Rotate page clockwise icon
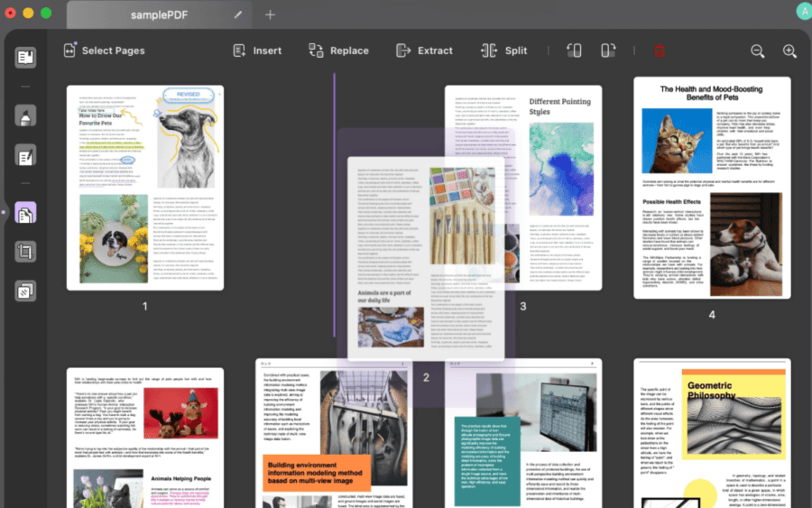812x508 pixels. [608, 51]
